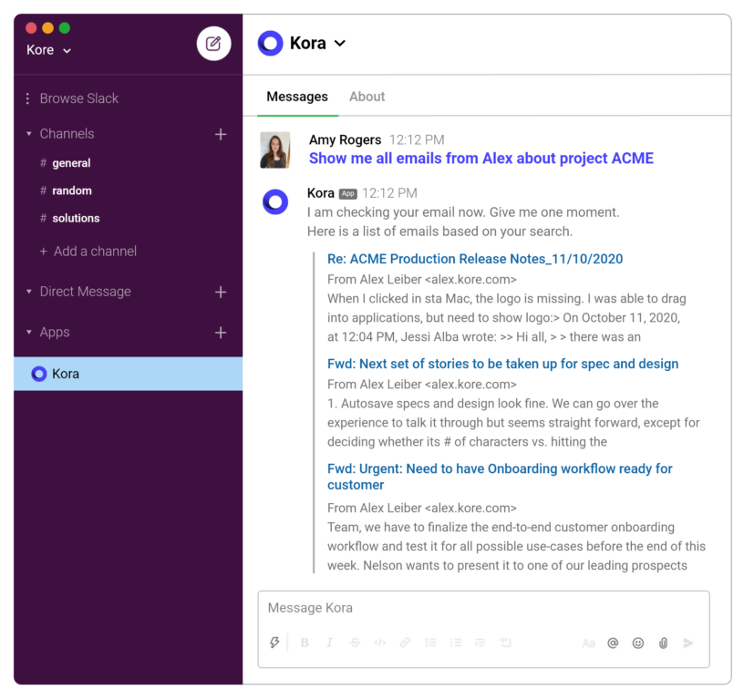The image size is (744, 700).
Task: Click the Kora sender name on the reply
Action: tap(321, 193)
